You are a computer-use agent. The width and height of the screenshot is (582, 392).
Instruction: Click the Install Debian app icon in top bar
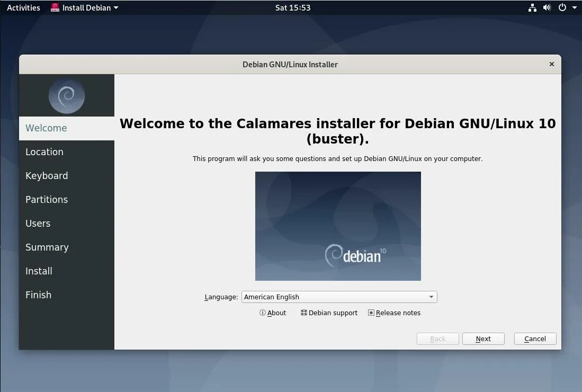55,7
